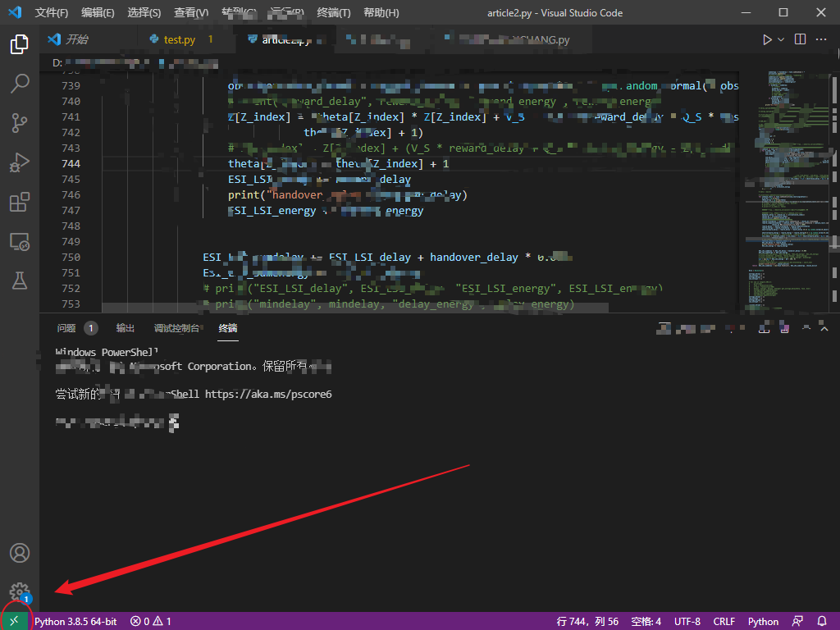This screenshot has width=840, height=630.
Task: Open the notifications bell in status bar
Action: point(822,622)
